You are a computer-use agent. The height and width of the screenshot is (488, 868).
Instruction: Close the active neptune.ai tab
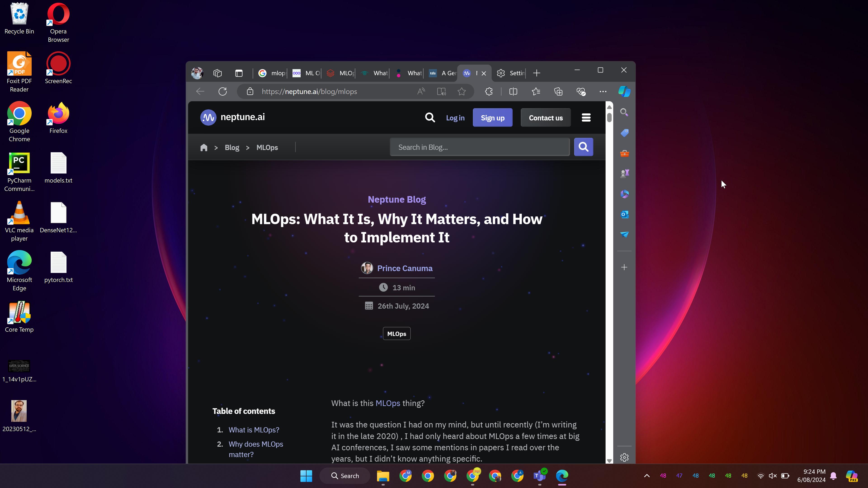(x=484, y=73)
